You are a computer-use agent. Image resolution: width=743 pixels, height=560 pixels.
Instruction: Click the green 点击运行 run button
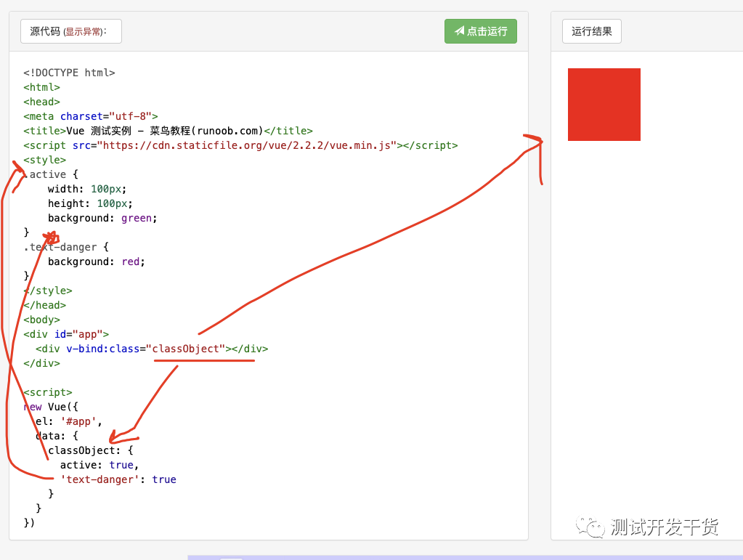pyautogui.click(x=481, y=31)
